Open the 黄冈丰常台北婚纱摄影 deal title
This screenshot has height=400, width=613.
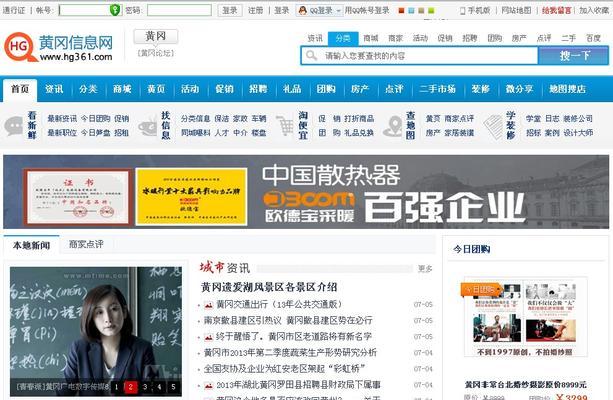pos(525,385)
